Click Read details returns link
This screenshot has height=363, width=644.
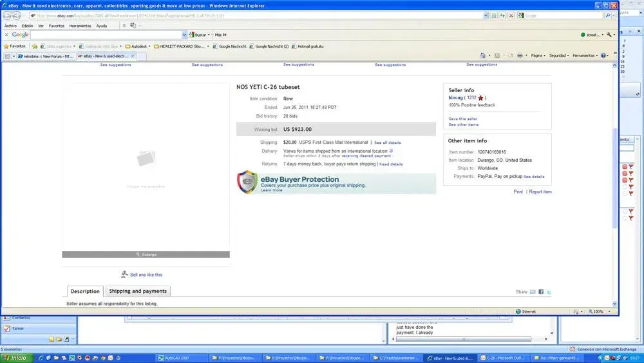[x=391, y=164]
